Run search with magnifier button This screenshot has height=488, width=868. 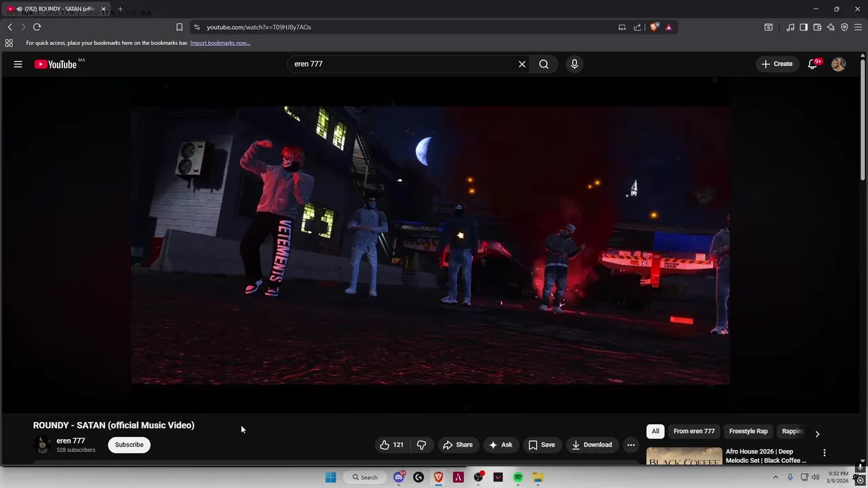pos(544,64)
